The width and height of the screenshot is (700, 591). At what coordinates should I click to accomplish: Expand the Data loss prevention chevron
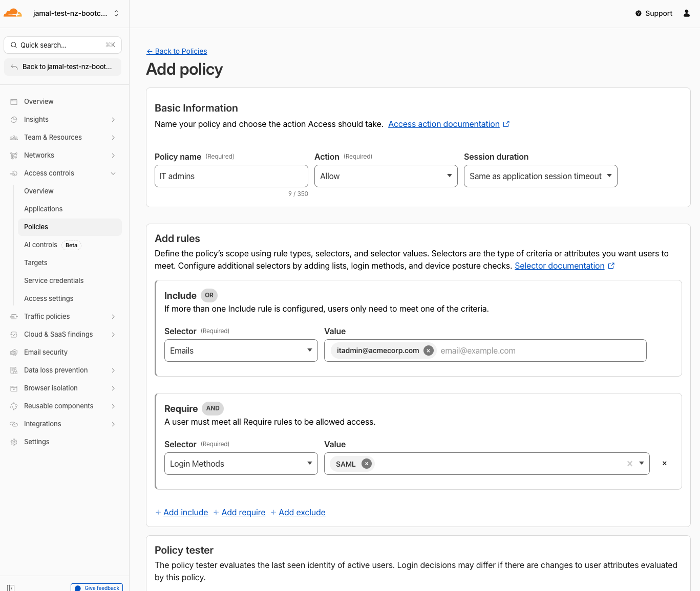click(113, 370)
